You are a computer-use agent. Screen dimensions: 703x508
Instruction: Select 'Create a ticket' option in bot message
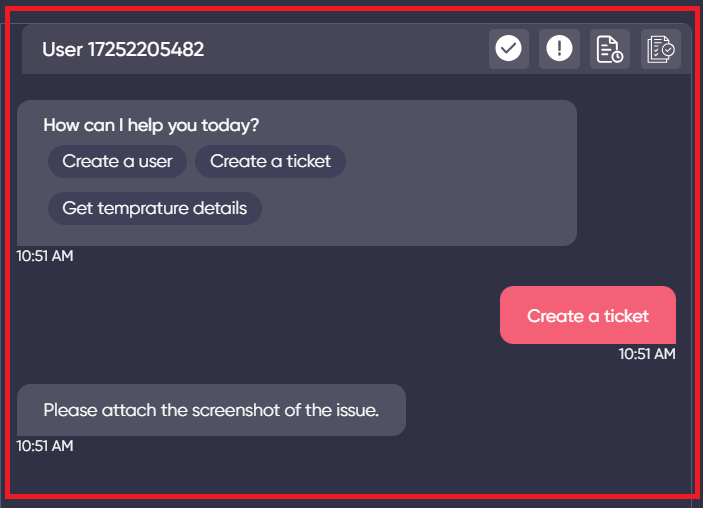(x=270, y=161)
